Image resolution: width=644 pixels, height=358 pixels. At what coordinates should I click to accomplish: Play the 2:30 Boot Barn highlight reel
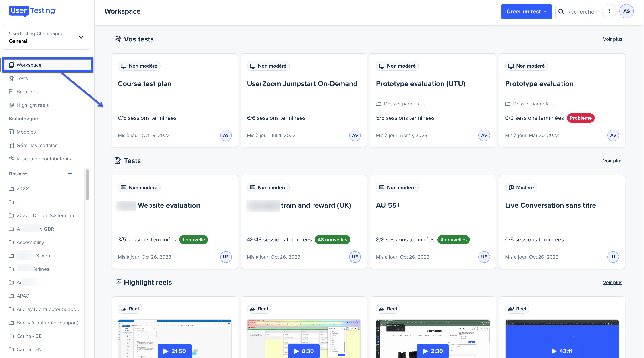pos(433,351)
